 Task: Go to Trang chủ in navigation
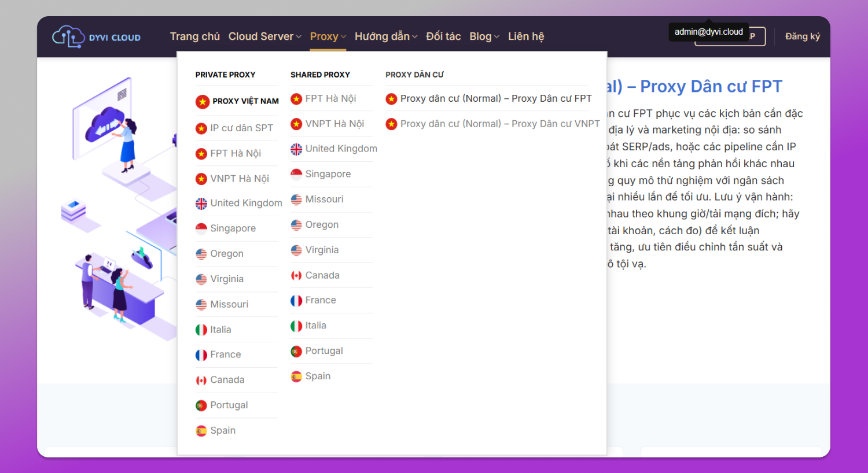tap(195, 36)
